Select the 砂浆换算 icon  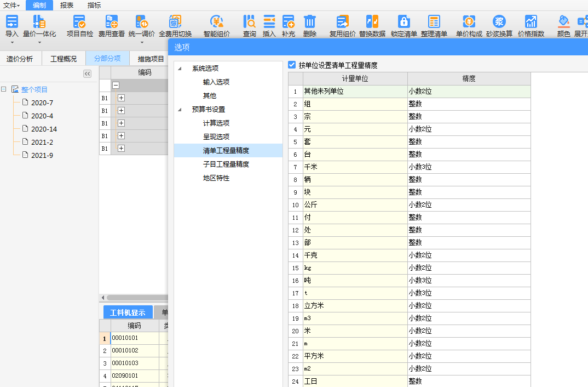498,26
